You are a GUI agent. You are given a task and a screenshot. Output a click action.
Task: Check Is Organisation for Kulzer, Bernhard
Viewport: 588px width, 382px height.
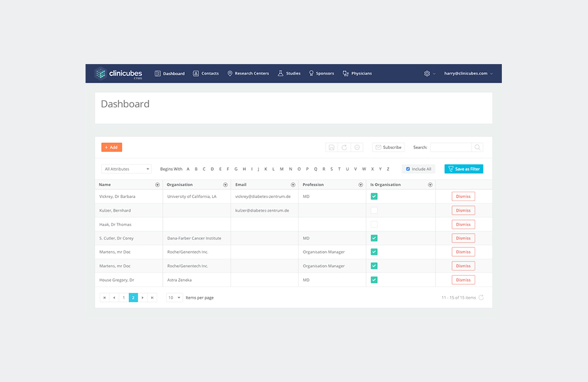374,211
